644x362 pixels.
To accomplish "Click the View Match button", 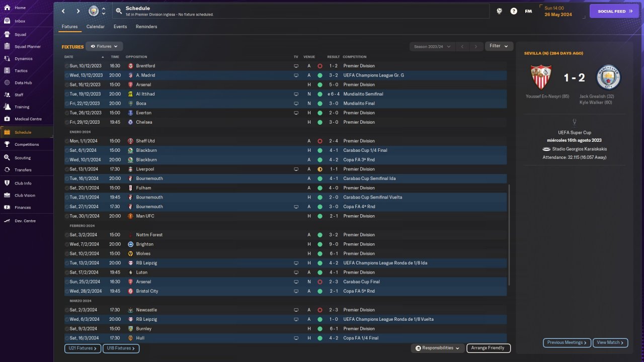I will click(610, 342).
